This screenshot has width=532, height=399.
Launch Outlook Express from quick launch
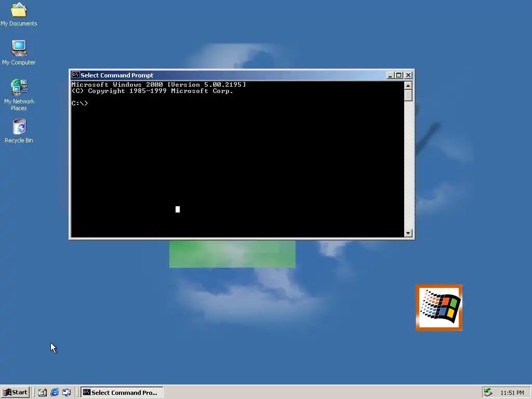coord(67,392)
